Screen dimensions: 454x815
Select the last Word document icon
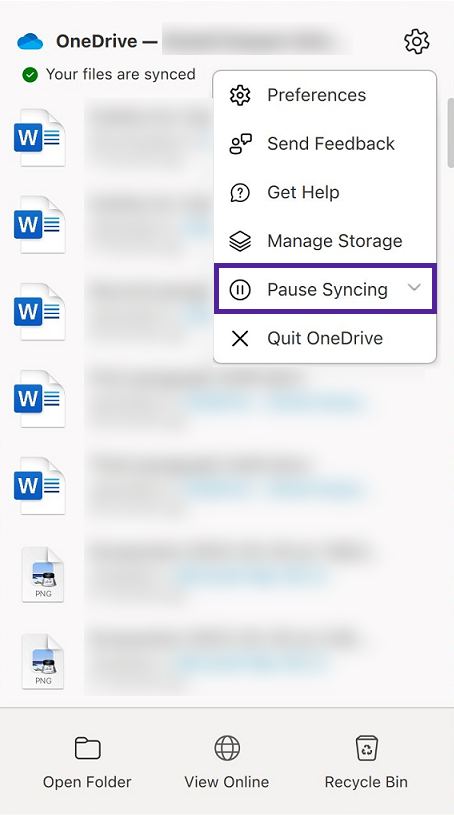[x=40, y=485]
